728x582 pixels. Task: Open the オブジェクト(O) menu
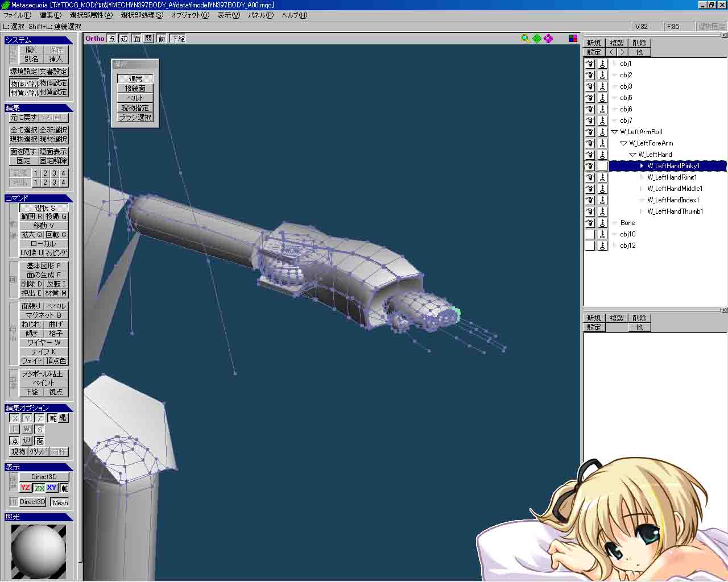(190, 15)
